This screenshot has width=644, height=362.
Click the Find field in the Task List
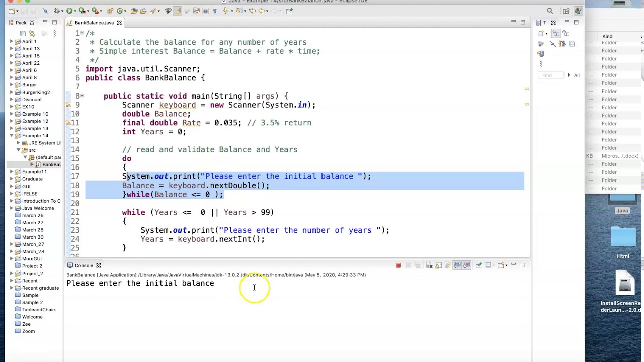(551, 75)
